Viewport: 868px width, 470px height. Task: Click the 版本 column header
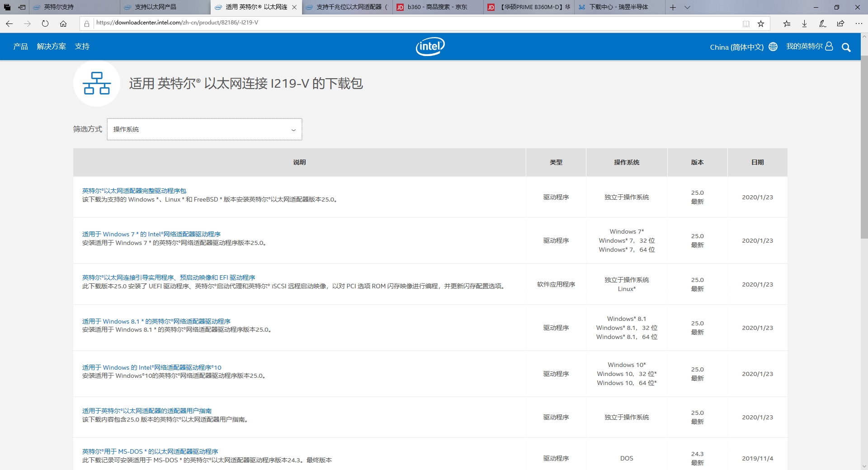pos(697,162)
